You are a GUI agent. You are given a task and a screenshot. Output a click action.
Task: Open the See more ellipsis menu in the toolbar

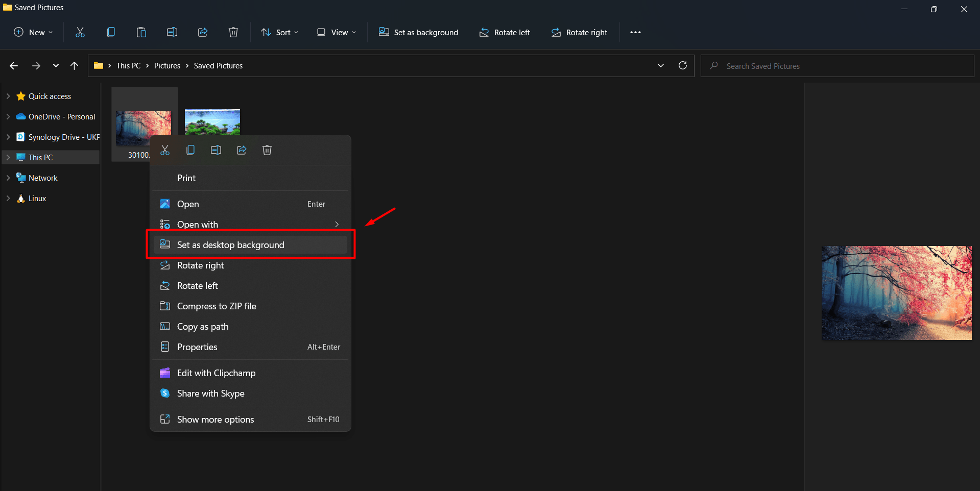point(635,32)
